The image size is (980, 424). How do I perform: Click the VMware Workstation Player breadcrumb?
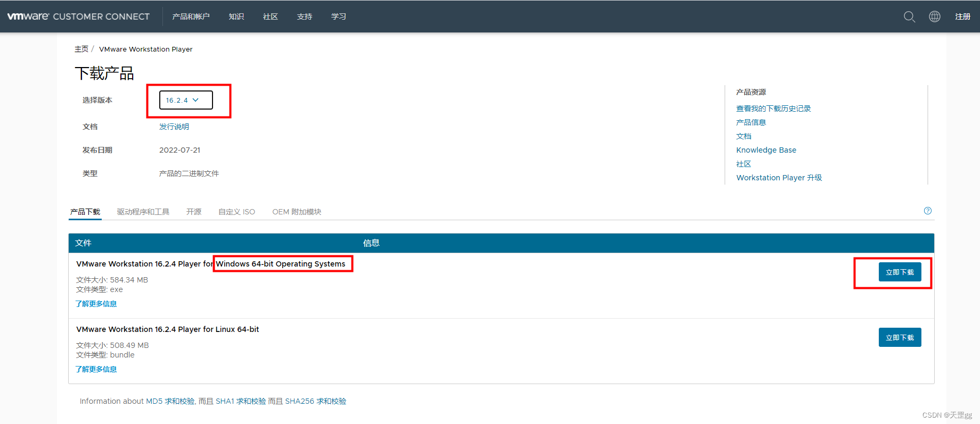[146, 49]
